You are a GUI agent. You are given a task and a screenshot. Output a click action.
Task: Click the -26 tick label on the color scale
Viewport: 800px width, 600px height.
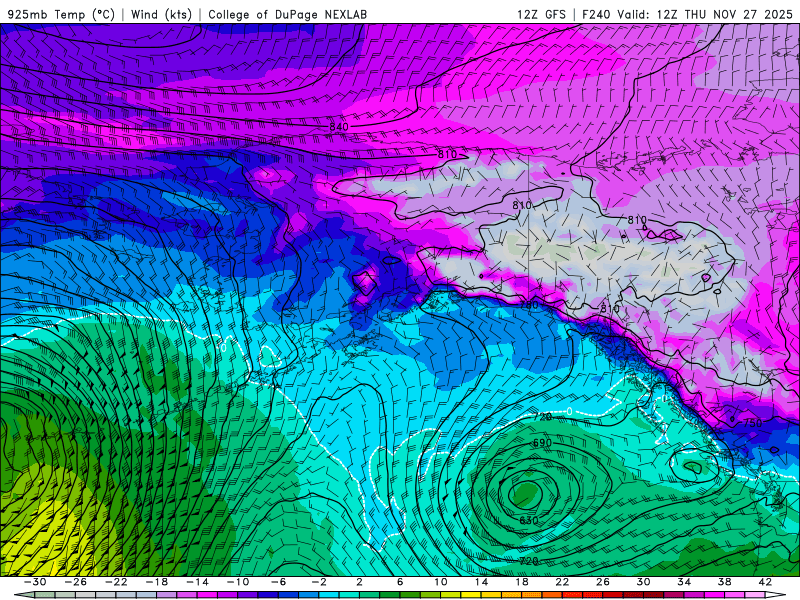point(76,582)
